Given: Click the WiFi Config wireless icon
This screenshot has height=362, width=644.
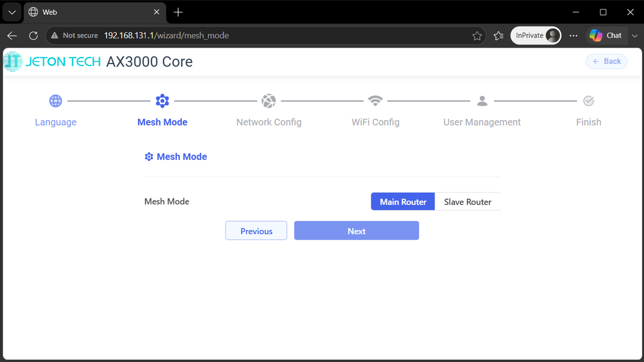Looking at the screenshot, I should click(375, 100).
